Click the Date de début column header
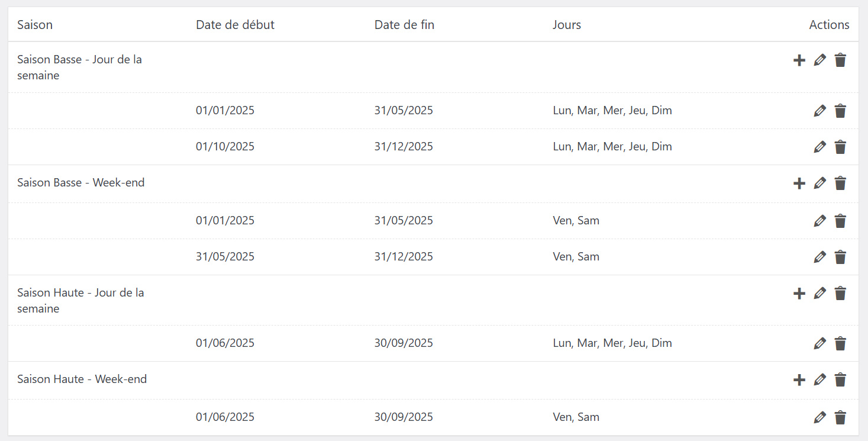The height and width of the screenshot is (441, 868). point(235,25)
